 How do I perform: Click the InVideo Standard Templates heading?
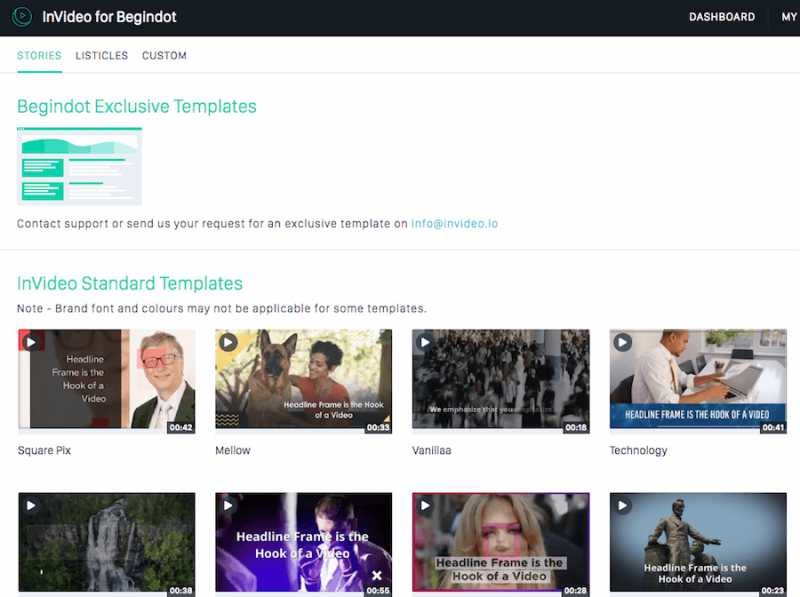(130, 283)
